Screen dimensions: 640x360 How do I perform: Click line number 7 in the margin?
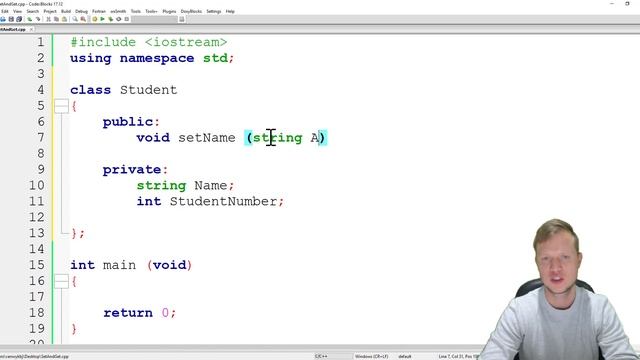40,138
